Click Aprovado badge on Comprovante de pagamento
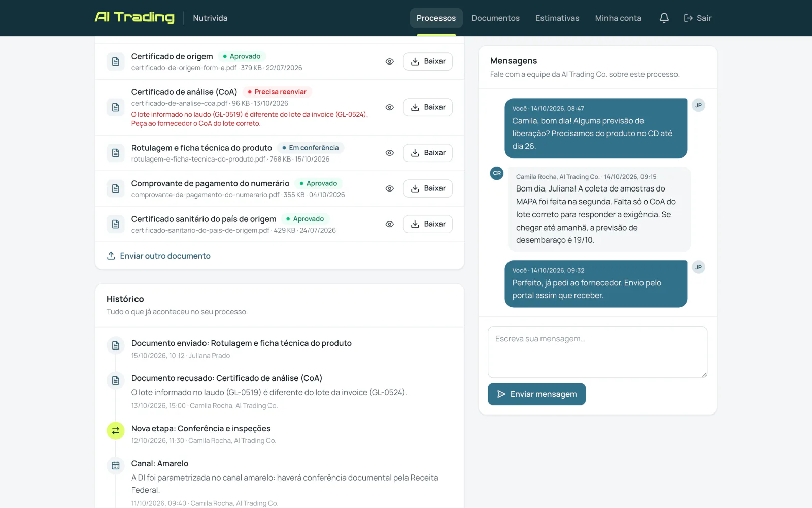The width and height of the screenshot is (812, 508). (x=318, y=183)
